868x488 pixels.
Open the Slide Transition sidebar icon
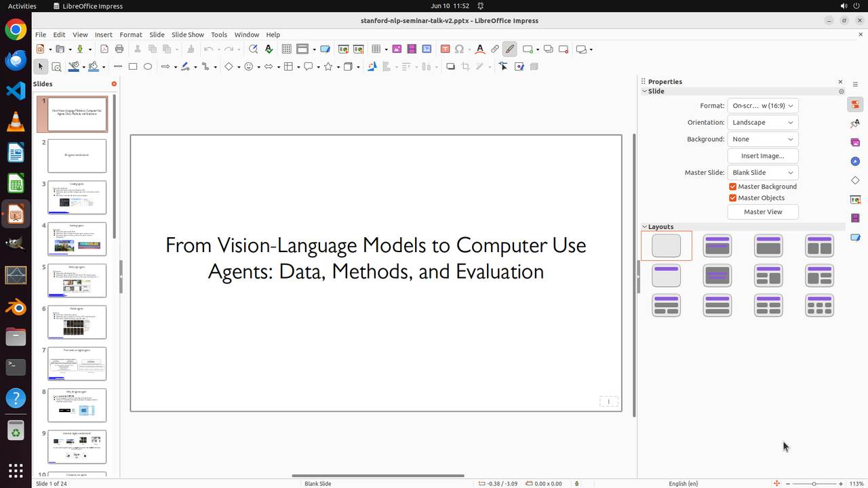855,199
